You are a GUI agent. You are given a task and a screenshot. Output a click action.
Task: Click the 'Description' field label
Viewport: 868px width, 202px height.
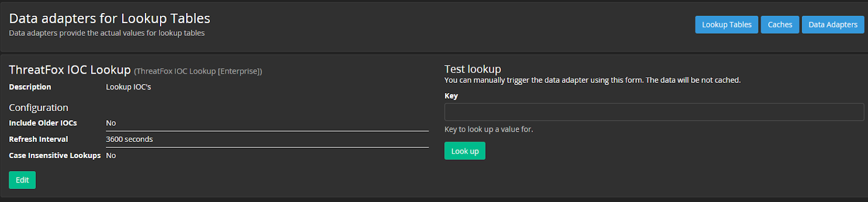pos(30,87)
